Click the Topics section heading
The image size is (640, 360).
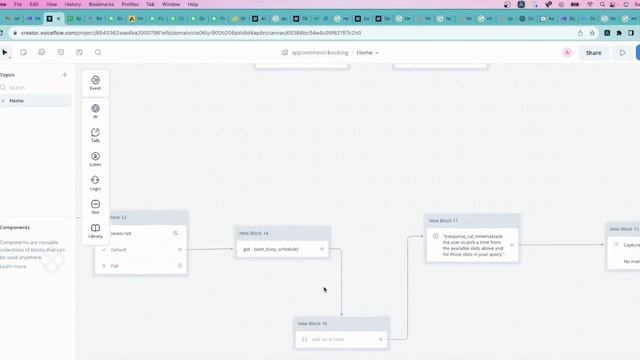pyautogui.click(x=7, y=75)
